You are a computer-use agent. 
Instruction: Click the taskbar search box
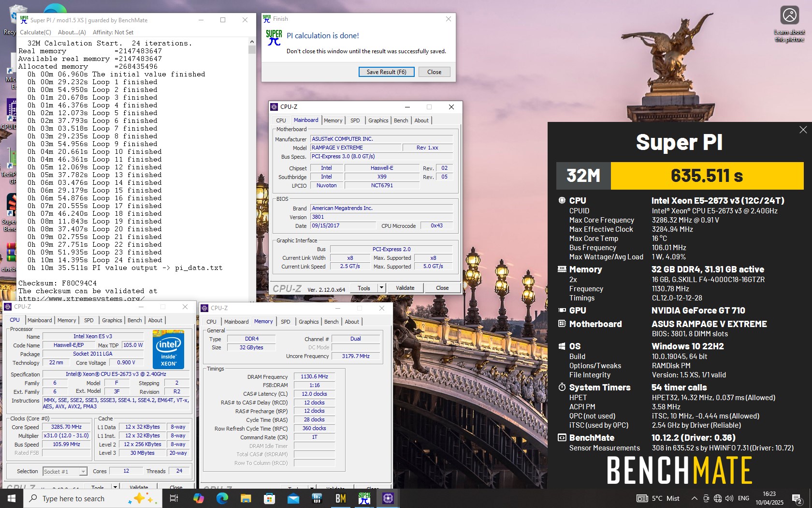(92, 498)
